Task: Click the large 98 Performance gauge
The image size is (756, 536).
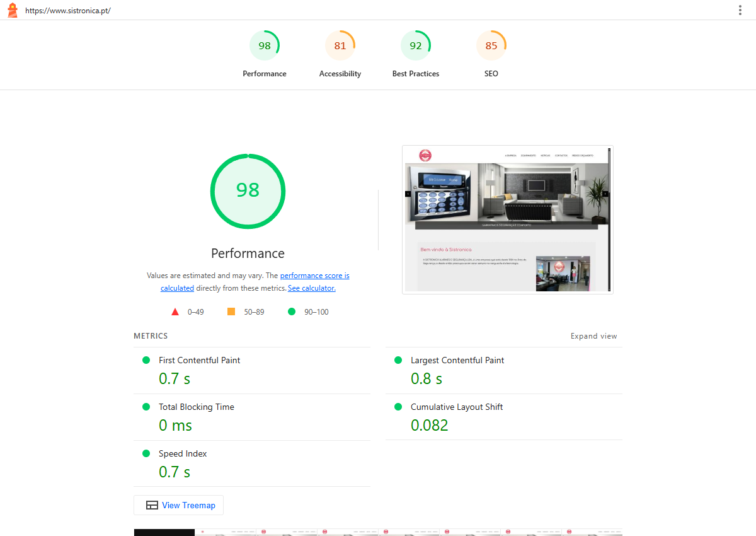Action: coord(248,191)
